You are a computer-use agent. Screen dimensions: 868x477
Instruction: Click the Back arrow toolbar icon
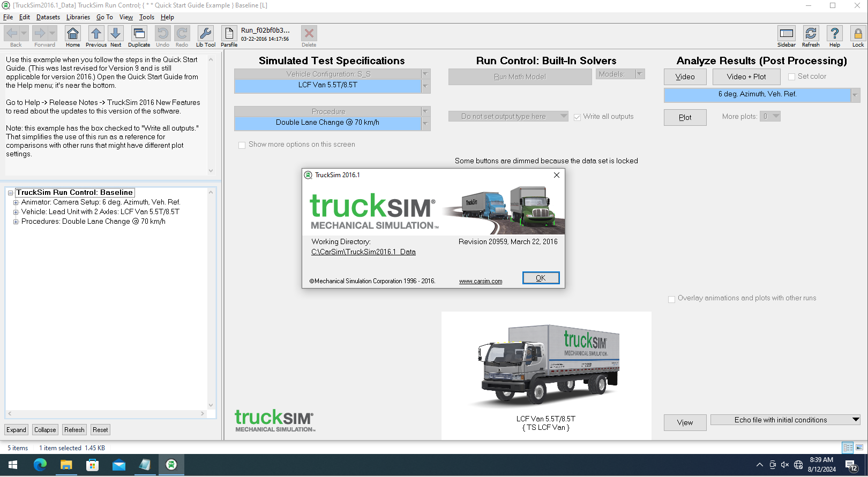[x=12, y=34]
